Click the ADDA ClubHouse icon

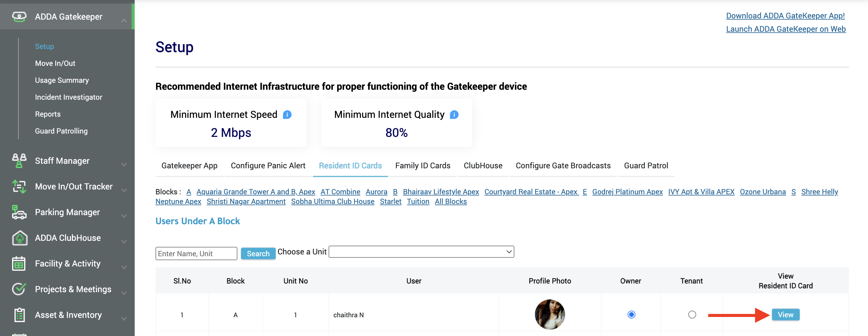(20, 238)
